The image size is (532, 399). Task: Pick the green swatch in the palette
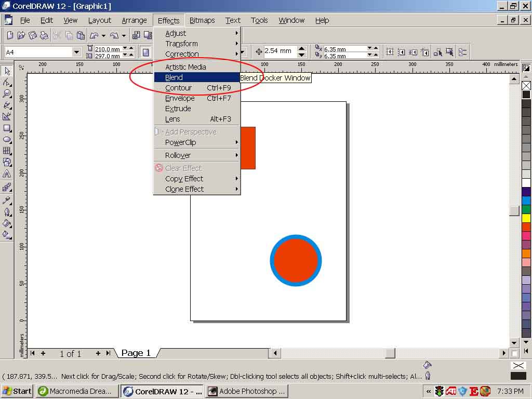tap(526, 209)
